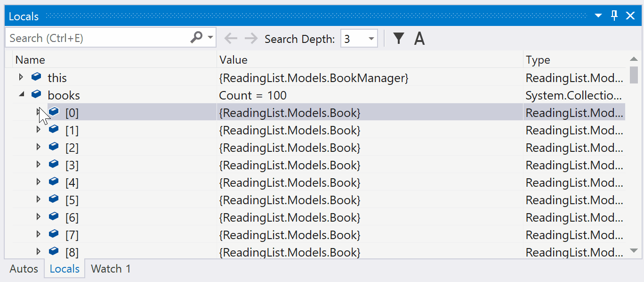644x282 pixels.
Task: Click the Name column header
Action: [x=30, y=59]
